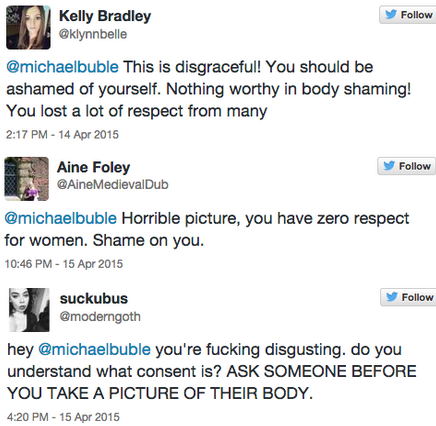The height and width of the screenshot is (426, 436).
Task: Open @michaelbuble mention in Aine's tweet
Action: pyautogui.click(x=61, y=218)
